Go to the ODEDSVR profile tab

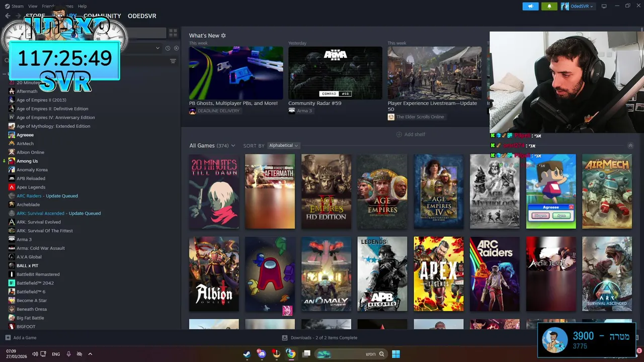tap(142, 16)
